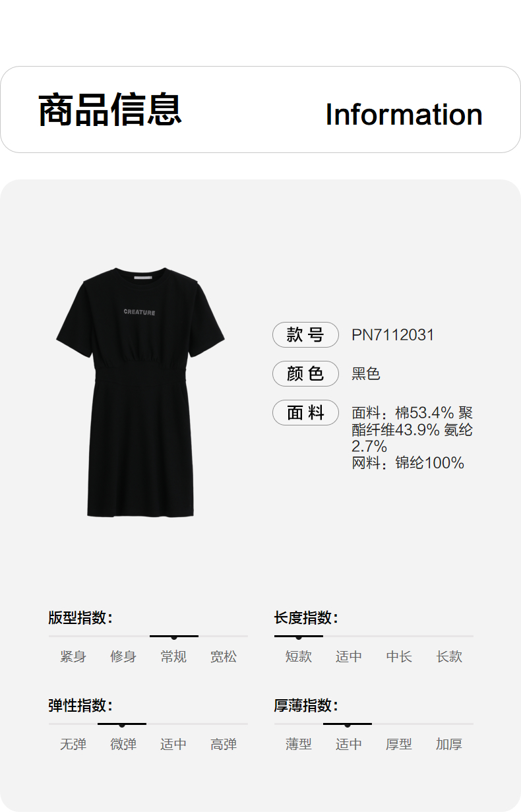Choose 短款 length option
521x812 pixels.
click(x=299, y=657)
